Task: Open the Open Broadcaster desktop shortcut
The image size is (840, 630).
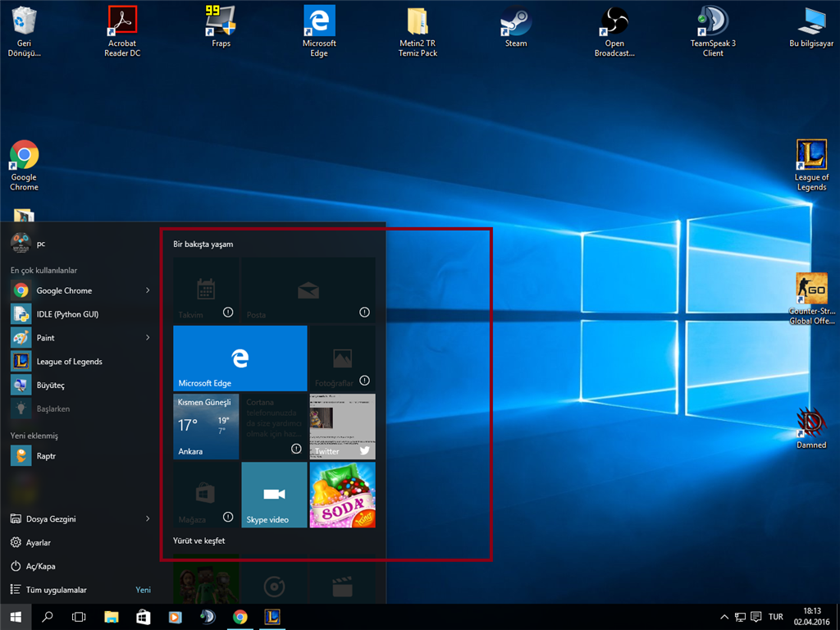Action: tap(614, 31)
